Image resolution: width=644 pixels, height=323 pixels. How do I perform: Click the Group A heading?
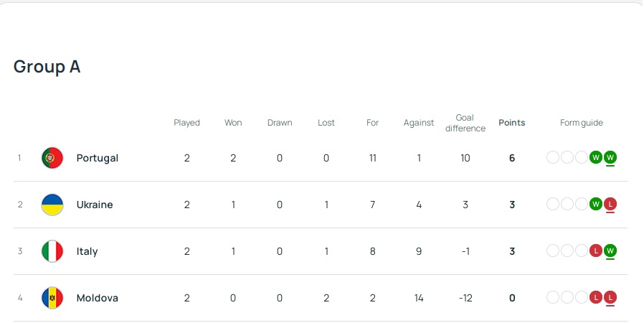click(47, 67)
